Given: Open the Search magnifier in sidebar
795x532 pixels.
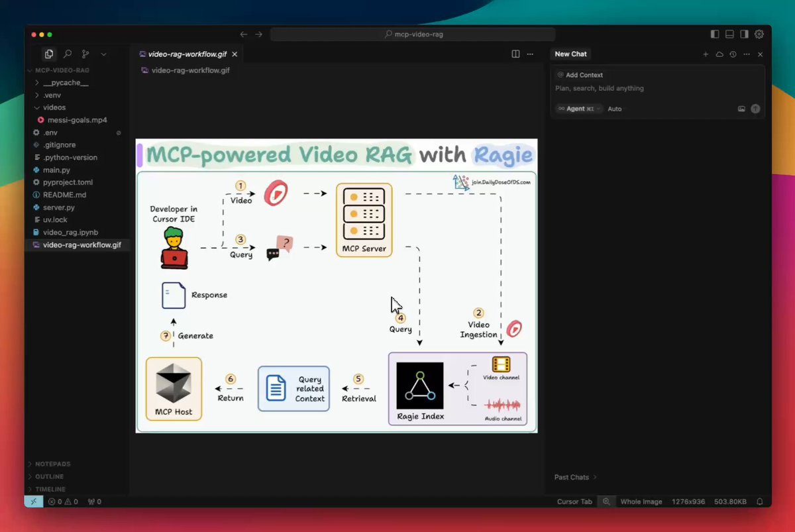Looking at the screenshot, I should click(68, 54).
